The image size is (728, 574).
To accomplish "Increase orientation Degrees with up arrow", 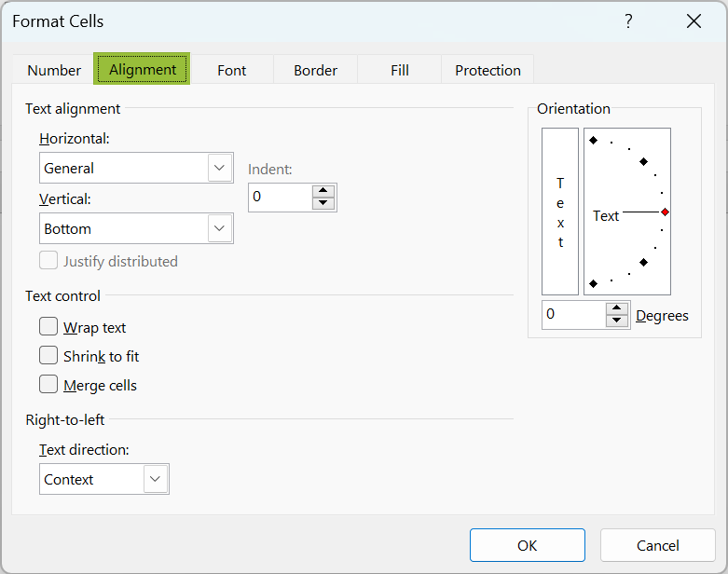I will pyautogui.click(x=616, y=308).
